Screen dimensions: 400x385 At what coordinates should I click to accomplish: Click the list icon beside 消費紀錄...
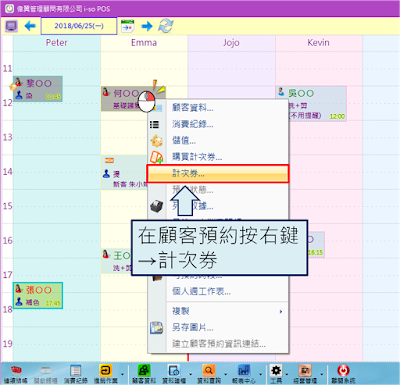coord(154,125)
